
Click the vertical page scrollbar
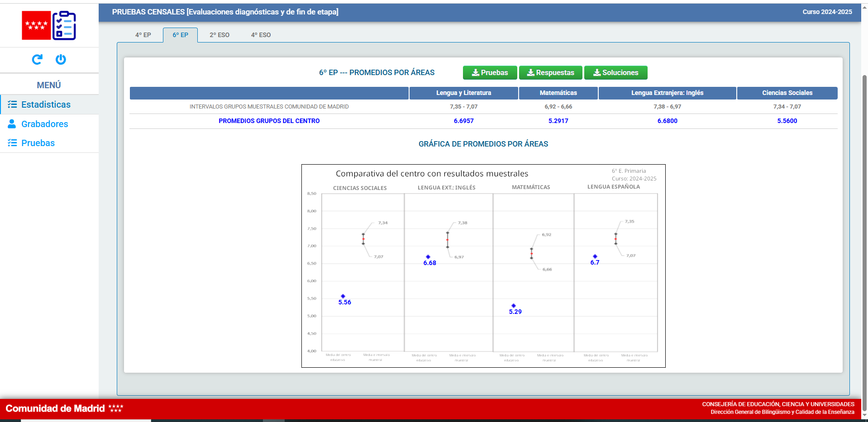[x=864, y=226]
